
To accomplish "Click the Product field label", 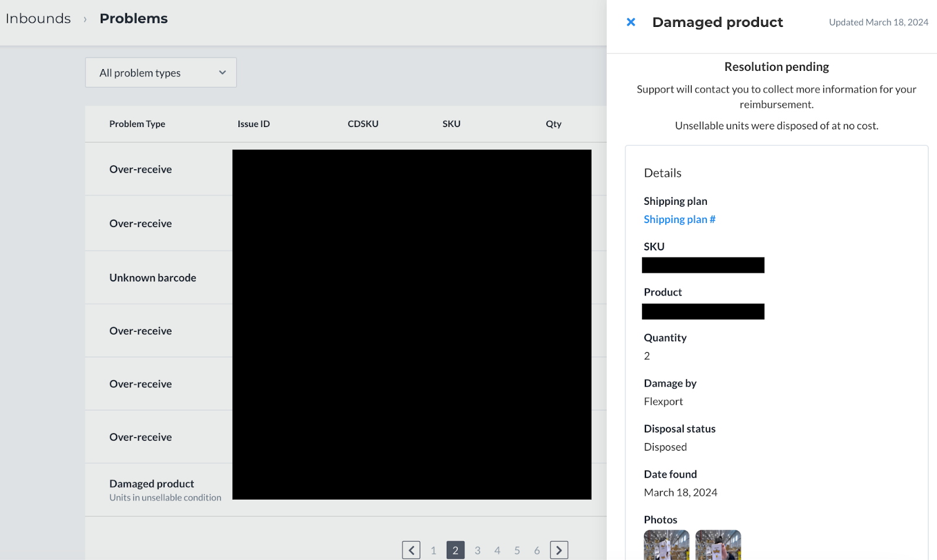I will [663, 292].
